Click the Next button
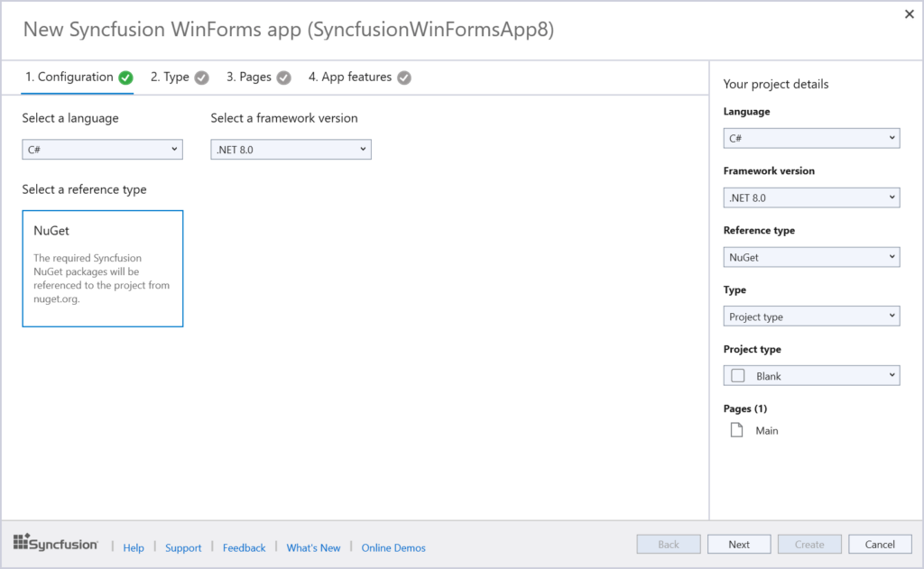Viewport: 924px width, 569px height. coord(739,544)
